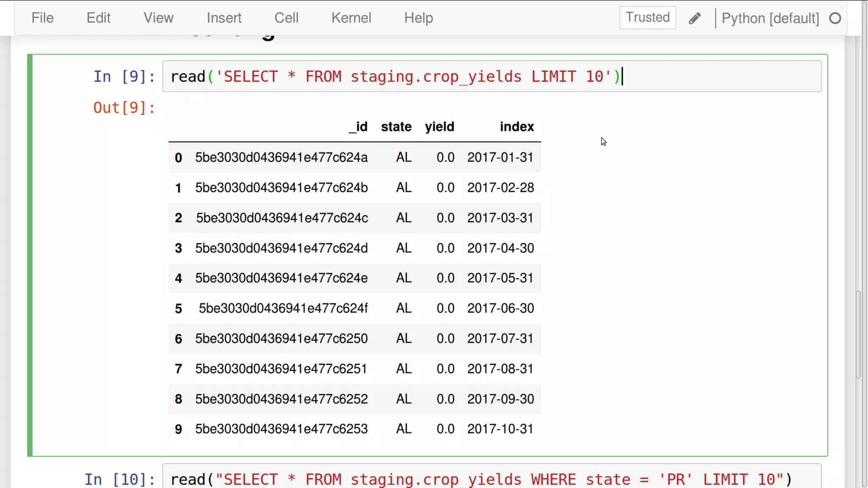Click the index column header

click(516, 127)
